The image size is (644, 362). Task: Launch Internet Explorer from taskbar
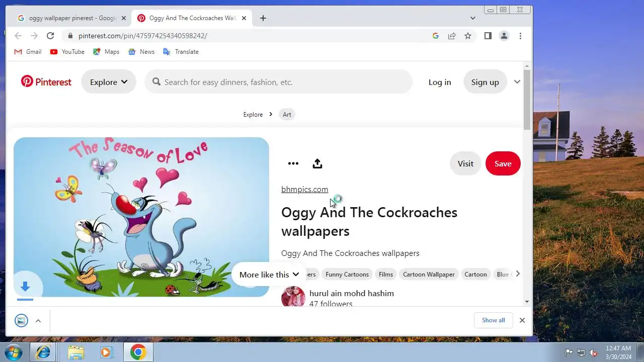click(x=44, y=352)
